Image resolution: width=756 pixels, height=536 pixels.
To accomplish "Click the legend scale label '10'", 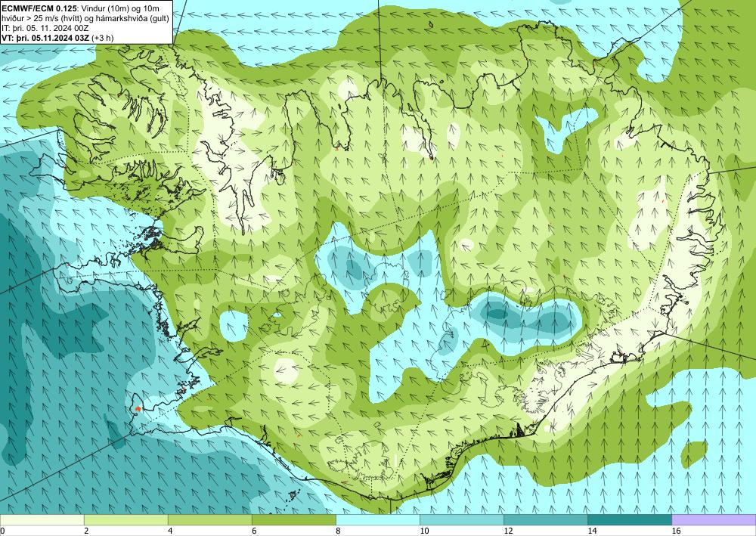I will point(424,531).
